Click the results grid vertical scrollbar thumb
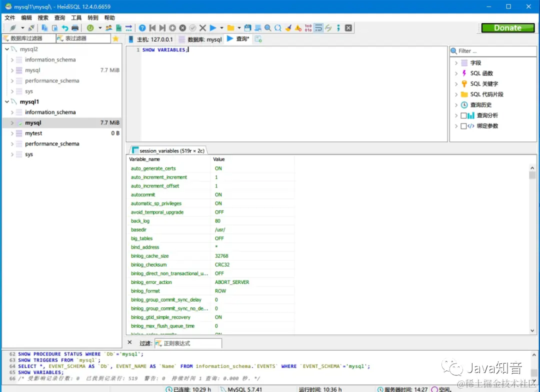Image resolution: width=540 pixels, height=392 pixels. coord(532,175)
